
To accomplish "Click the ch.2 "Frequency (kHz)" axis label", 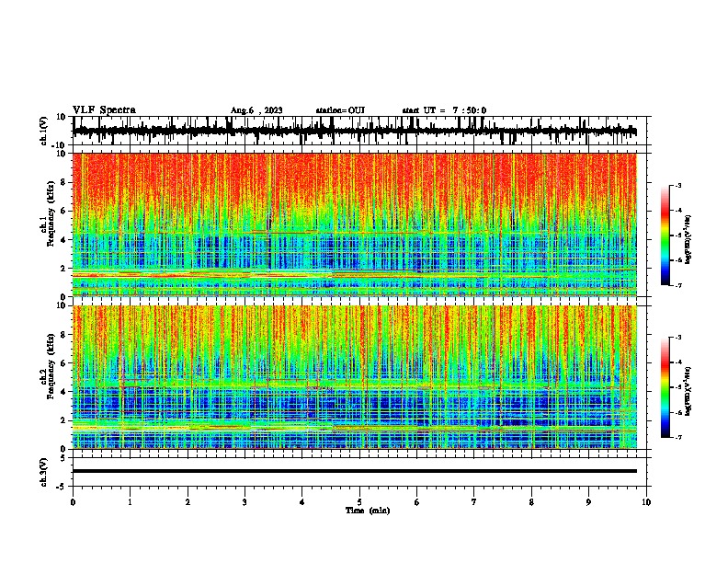I will pos(51,366).
